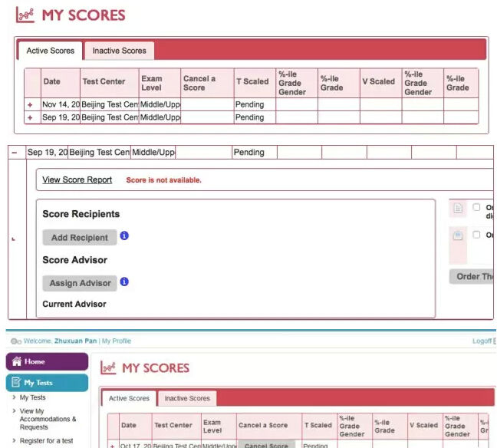This screenshot has height=448, width=497.
Task: Click the Cancel a Score header in top table
Action: coord(207,83)
